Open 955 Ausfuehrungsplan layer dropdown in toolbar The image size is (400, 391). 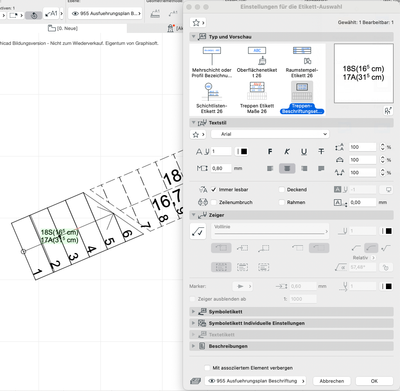(x=105, y=14)
